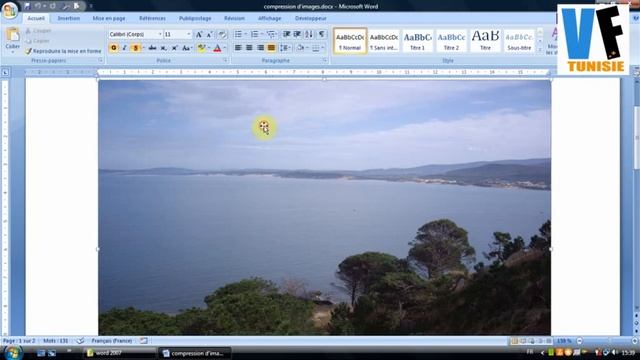Click the numbered list icon
This screenshot has width=640, height=360.
click(x=254, y=34)
